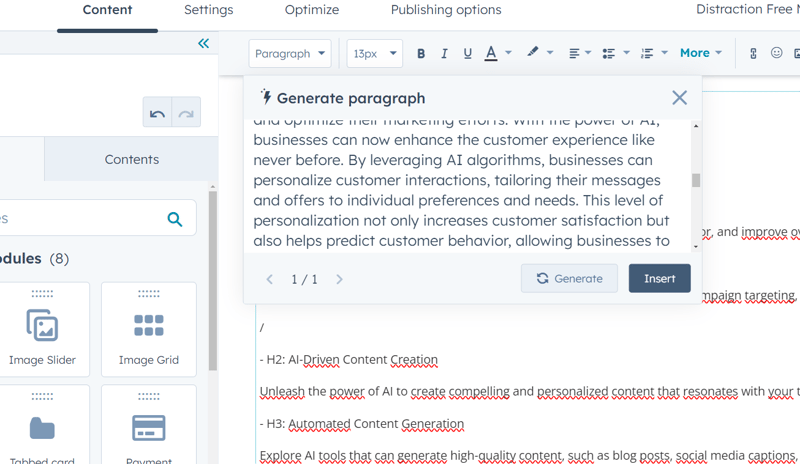This screenshot has height=464, width=800.
Task: Pick the Image Grid module
Action: tap(149, 330)
